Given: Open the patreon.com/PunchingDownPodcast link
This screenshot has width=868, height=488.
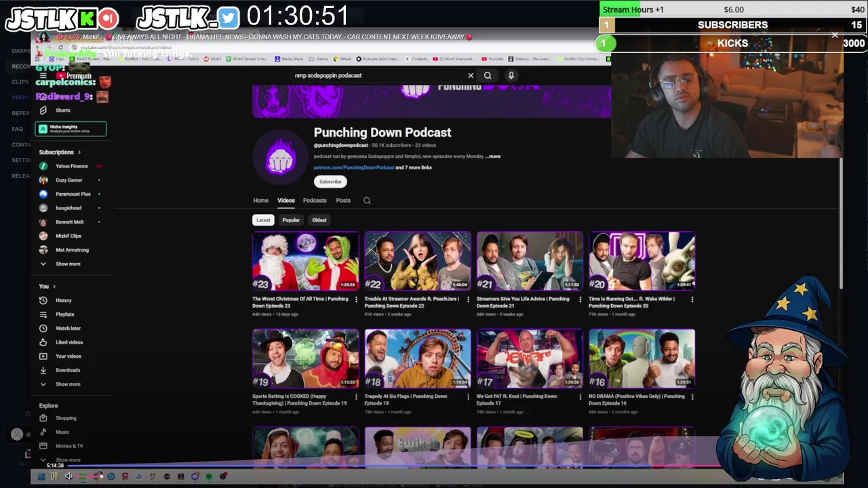Looking at the screenshot, I should tap(353, 167).
